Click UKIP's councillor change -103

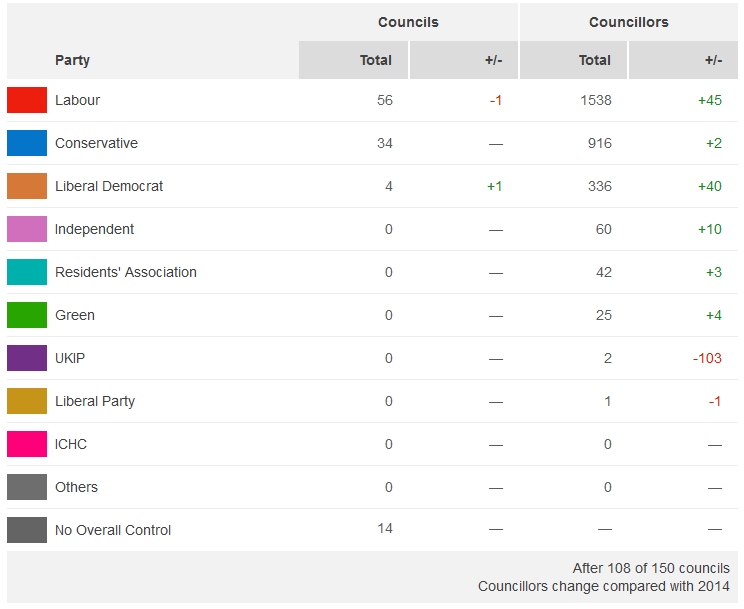click(706, 358)
